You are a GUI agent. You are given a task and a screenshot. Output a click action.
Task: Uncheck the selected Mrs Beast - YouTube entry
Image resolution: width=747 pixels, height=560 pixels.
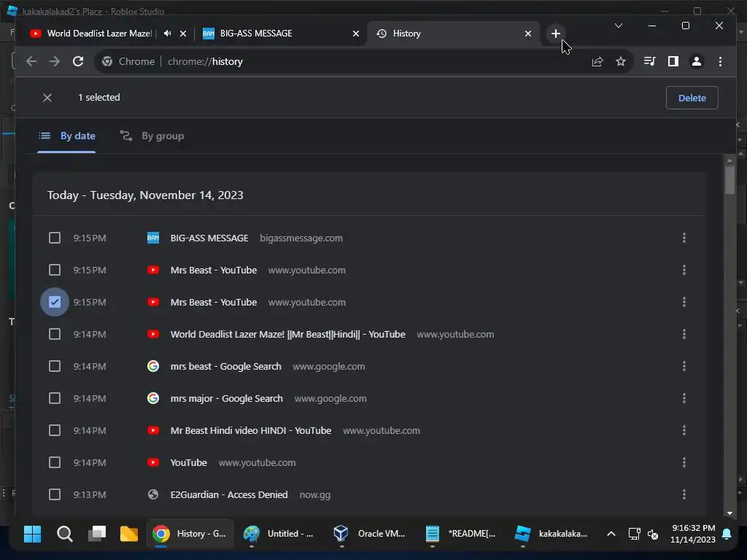pos(55,302)
